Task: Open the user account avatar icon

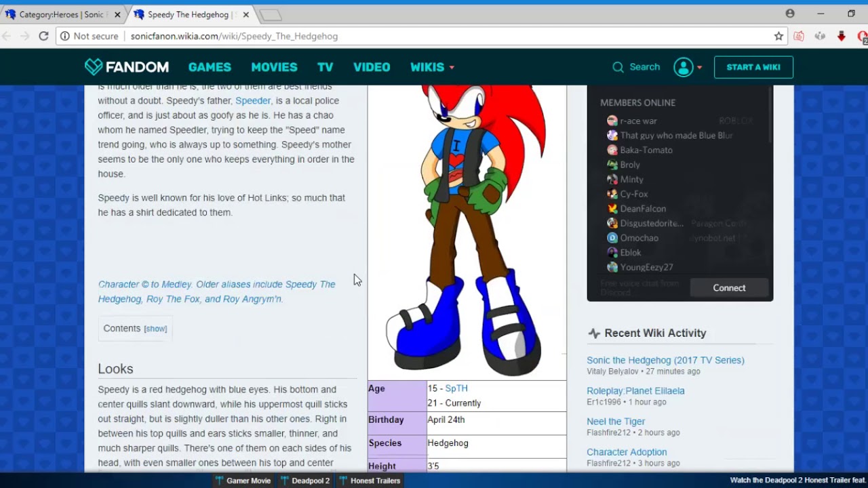Action: click(683, 67)
